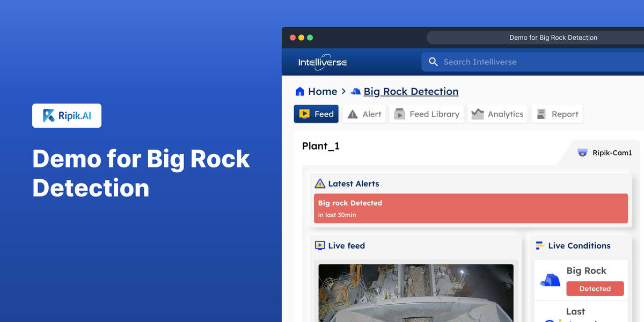The height and width of the screenshot is (322, 644).
Task: Click the magnifier icon in the Intelliverse search bar
Action: (433, 62)
